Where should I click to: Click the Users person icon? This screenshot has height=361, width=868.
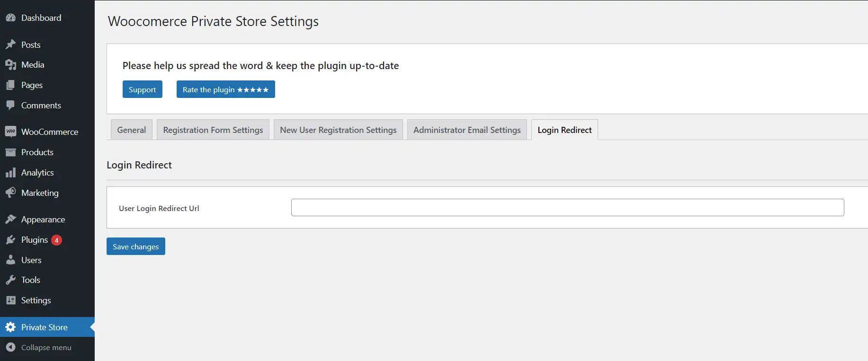10,260
